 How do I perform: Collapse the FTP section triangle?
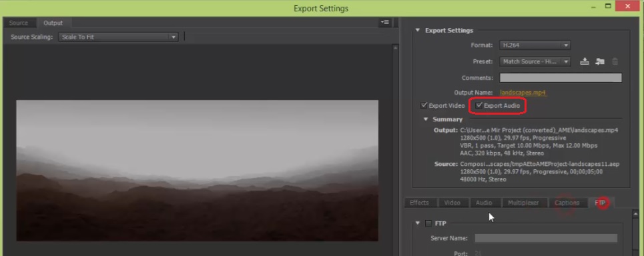tap(418, 223)
